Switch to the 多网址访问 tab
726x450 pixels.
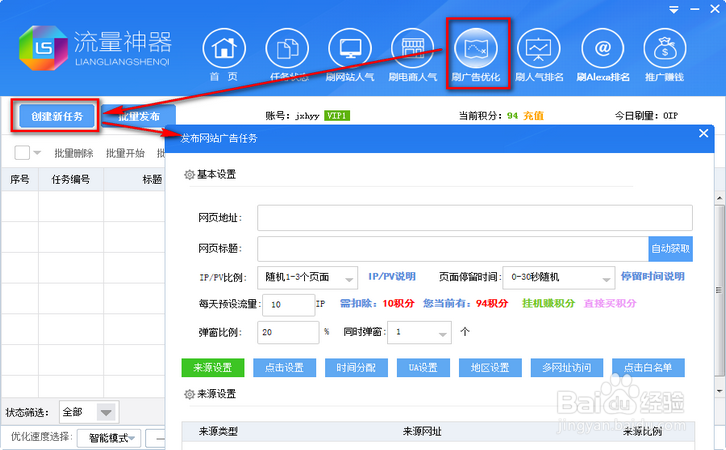coord(567,368)
